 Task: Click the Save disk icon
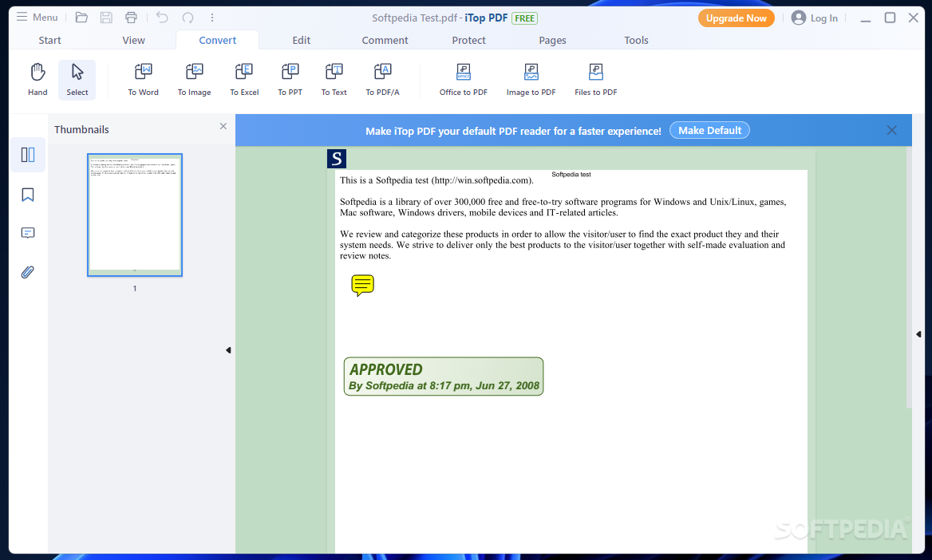(x=106, y=18)
